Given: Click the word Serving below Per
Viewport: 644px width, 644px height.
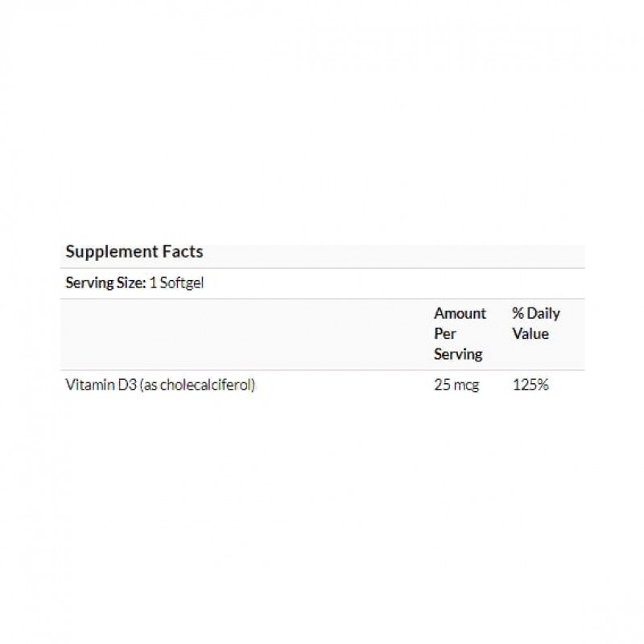Looking at the screenshot, I should [x=458, y=354].
